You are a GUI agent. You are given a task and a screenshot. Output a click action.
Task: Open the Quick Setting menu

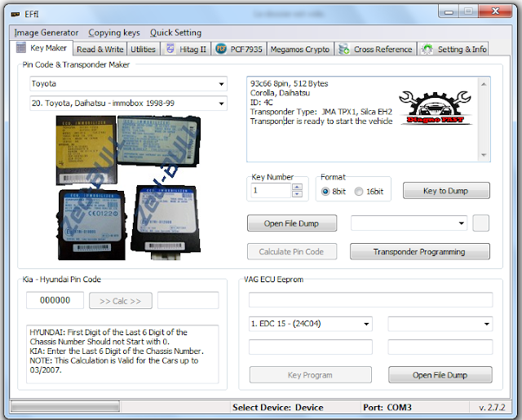click(x=175, y=33)
